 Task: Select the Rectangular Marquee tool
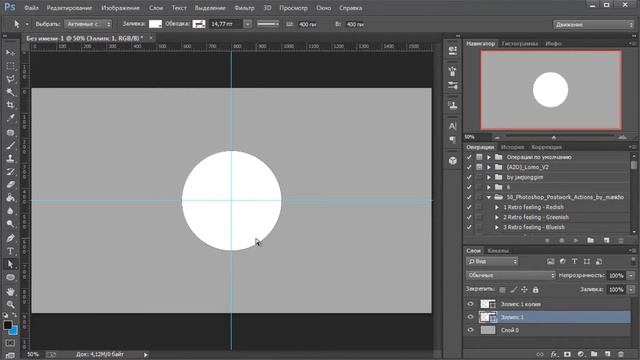coord(11,66)
